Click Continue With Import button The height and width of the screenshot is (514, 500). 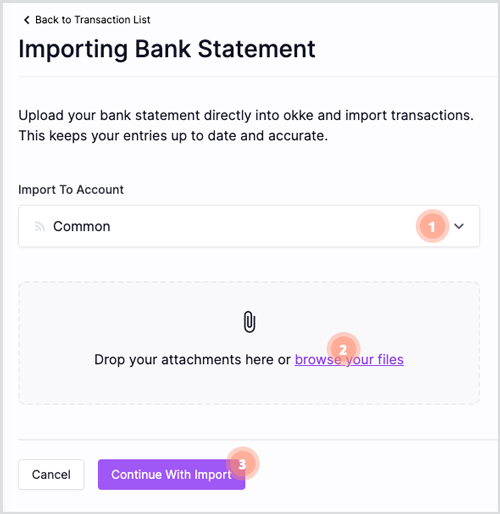(x=171, y=475)
